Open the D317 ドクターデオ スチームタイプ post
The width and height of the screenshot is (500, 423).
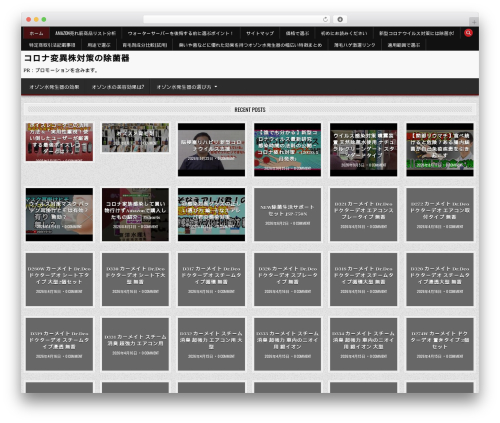pos(211,279)
